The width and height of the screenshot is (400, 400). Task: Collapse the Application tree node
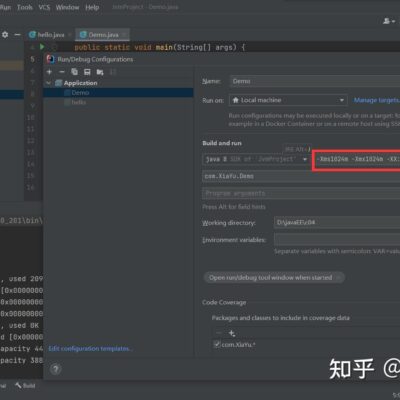49,83
